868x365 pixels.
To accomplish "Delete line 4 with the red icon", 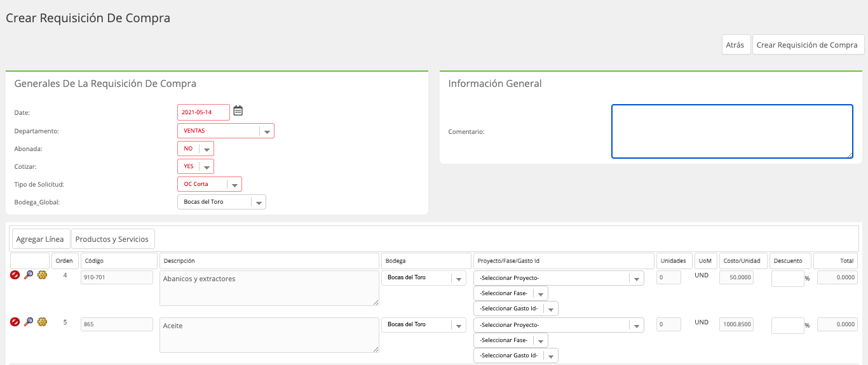I will point(15,275).
